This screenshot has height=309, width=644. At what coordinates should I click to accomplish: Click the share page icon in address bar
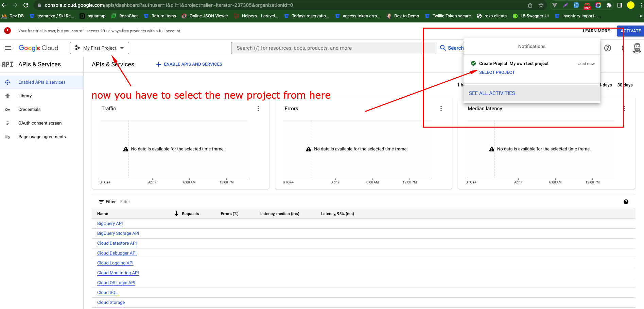click(x=530, y=5)
